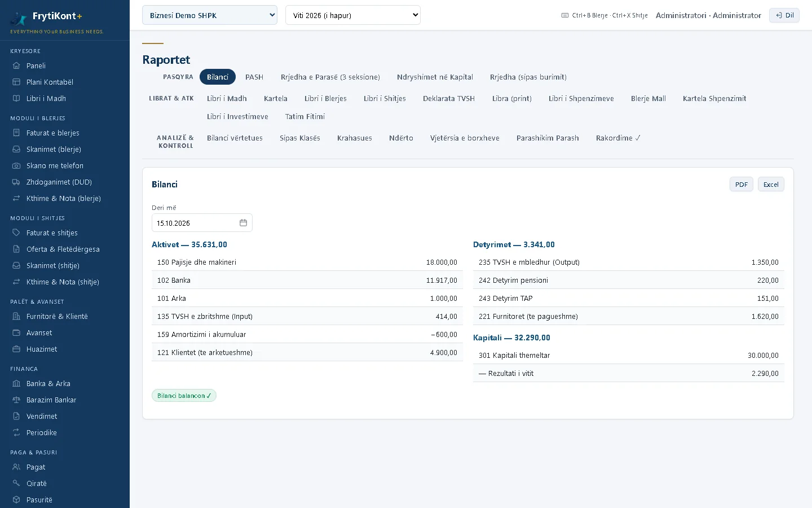
Task: Click the Faturat e shitjes tag icon
Action: pyautogui.click(x=16, y=233)
